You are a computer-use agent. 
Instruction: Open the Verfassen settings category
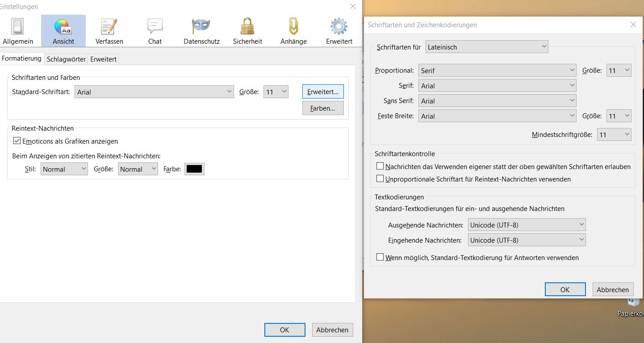(x=109, y=31)
